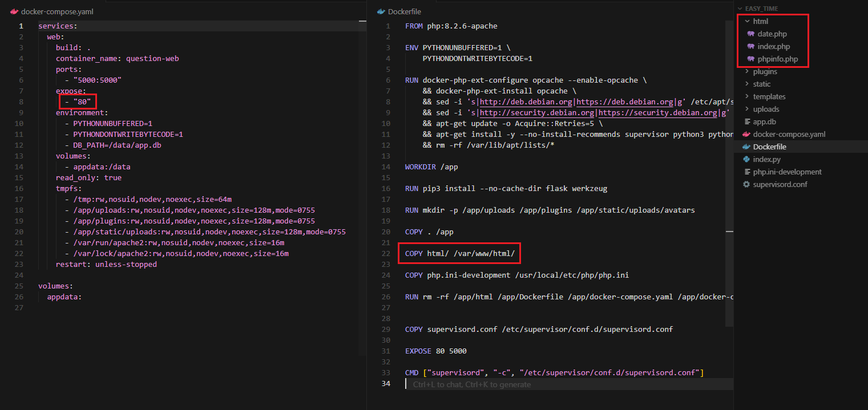Open php.ini-development in the explorer
The width and height of the screenshot is (868, 410).
[x=787, y=172]
